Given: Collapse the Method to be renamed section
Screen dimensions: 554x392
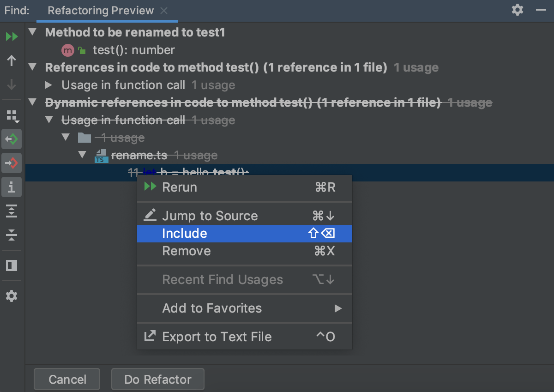Looking at the screenshot, I should 32,32.
